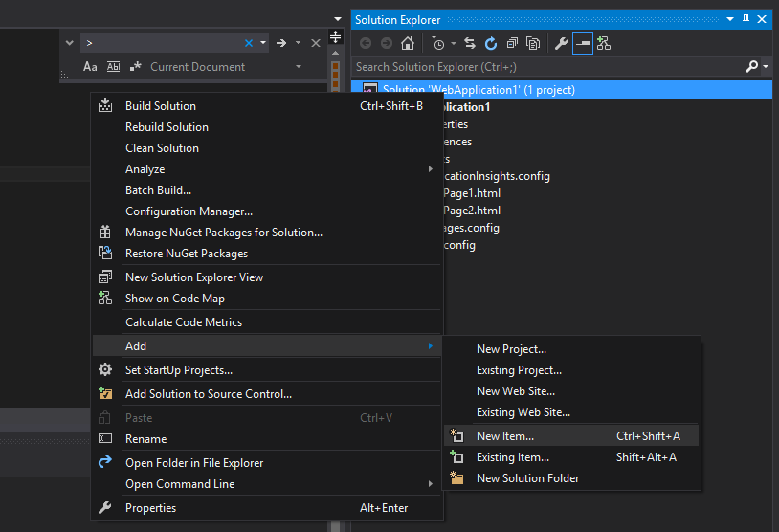Click the View Class Diagram icon
Viewport: 779px width, 532px height.
pos(604,43)
